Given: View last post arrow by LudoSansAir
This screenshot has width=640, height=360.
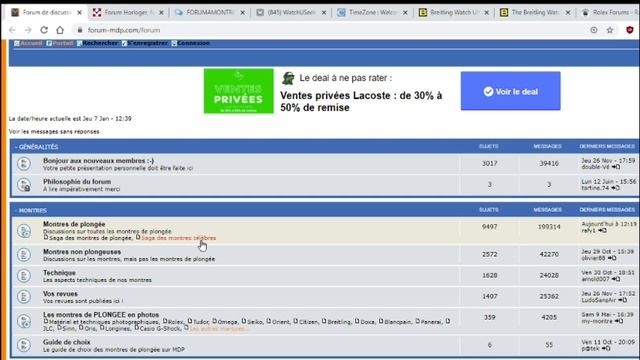Looking at the screenshot, I should coord(622,300).
